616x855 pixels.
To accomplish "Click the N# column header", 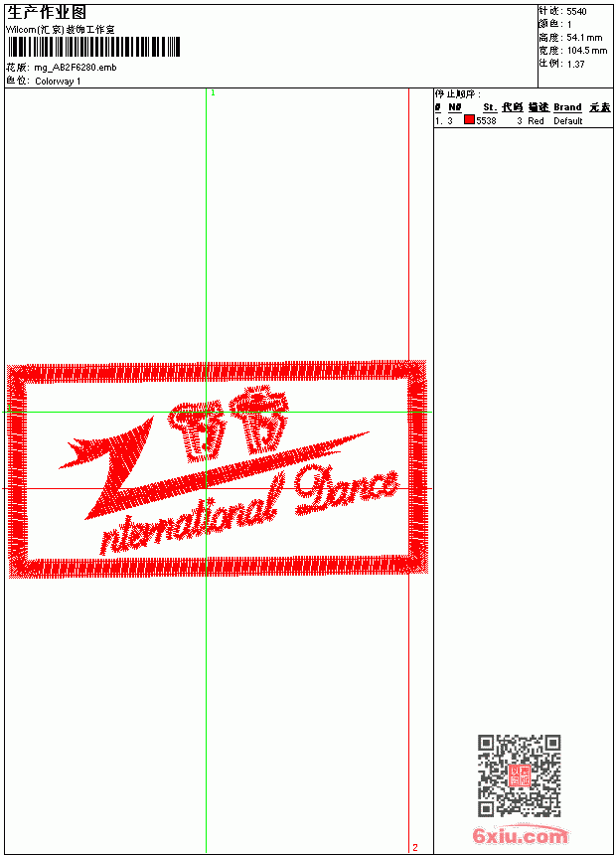I will click(455, 107).
